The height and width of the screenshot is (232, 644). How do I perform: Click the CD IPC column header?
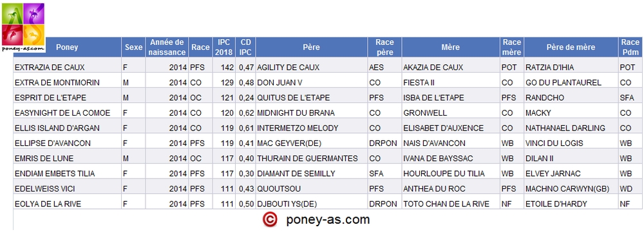point(245,47)
